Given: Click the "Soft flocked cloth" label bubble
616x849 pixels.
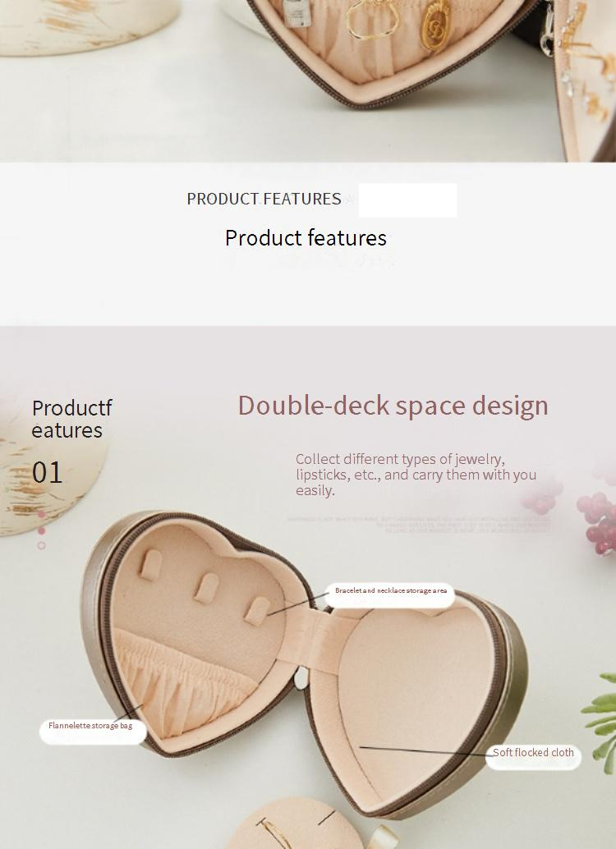Looking at the screenshot, I should click(533, 753).
